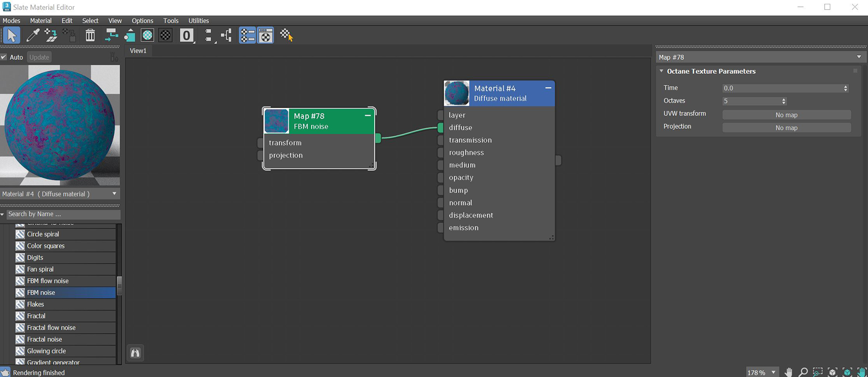Image resolution: width=868 pixels, height=377 pixels.
Task: Activate Pan hand tool in status bar
Action: (x=788, y=372)
